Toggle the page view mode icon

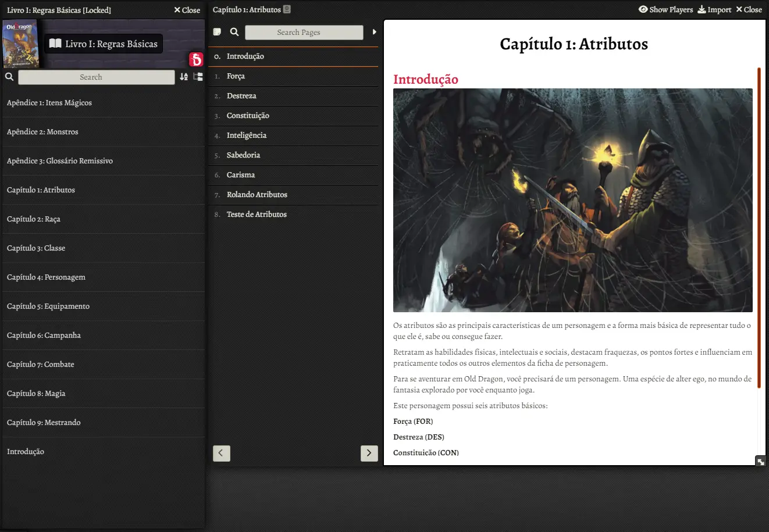click(217, 32)
